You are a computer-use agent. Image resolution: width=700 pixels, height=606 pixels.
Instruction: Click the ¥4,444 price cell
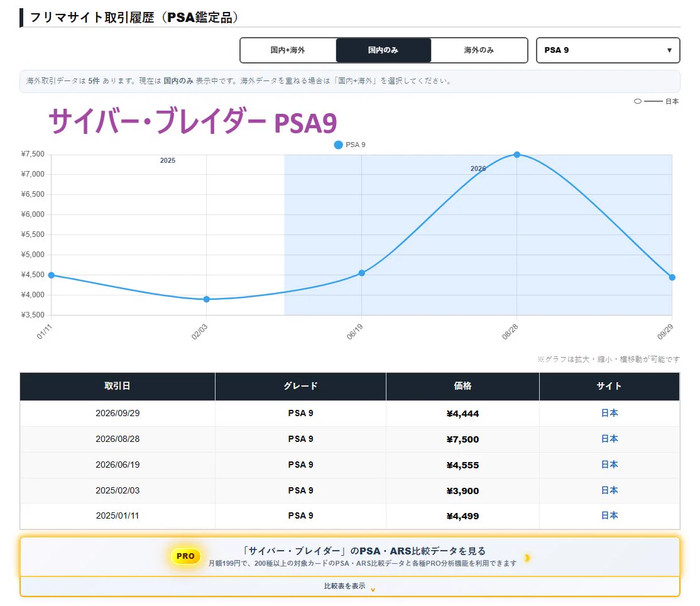[x=462, y=414]
